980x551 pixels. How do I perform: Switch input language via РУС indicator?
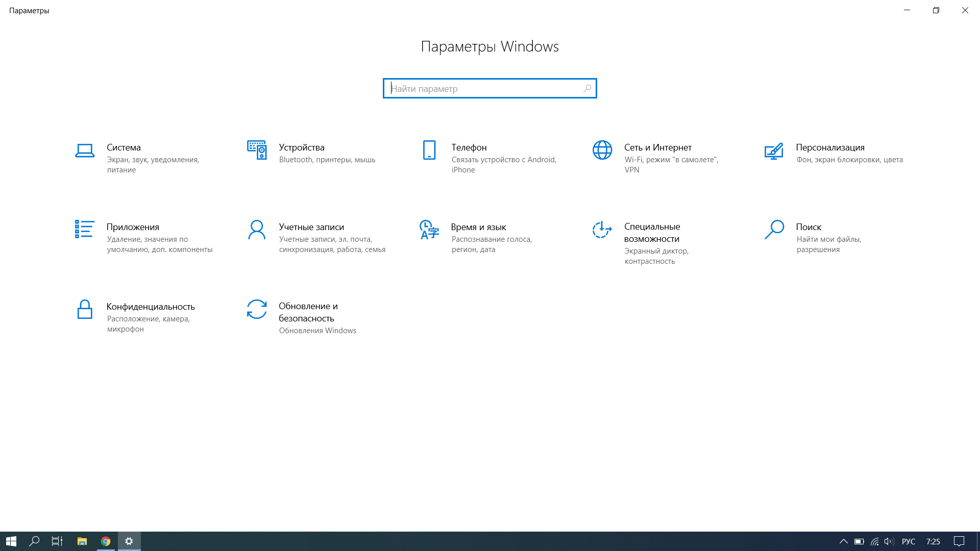[909, 541]
